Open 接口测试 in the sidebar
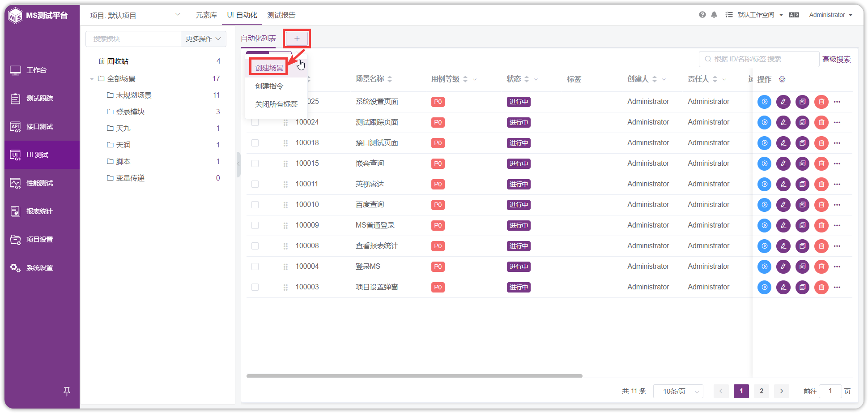Image resolution: width=868 pixels, height=413 pixels. 42,127
